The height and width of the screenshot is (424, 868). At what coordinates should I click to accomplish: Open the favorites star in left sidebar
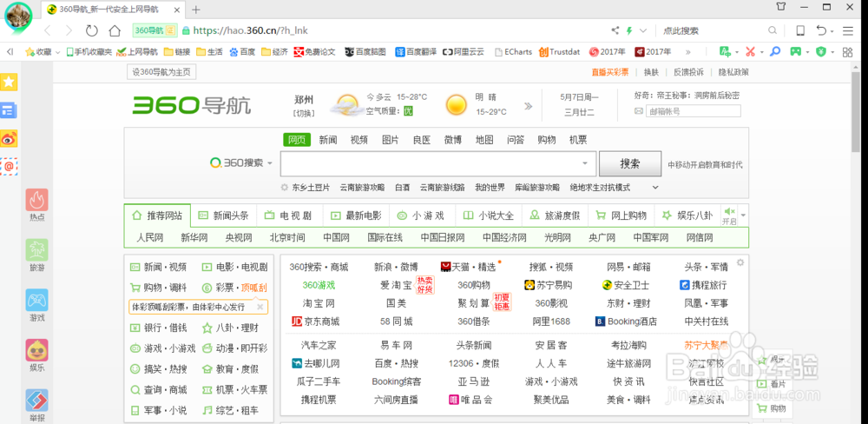9,82
